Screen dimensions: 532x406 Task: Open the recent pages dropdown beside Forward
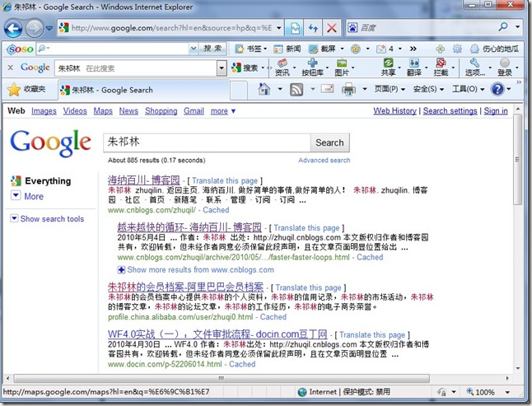49,28
